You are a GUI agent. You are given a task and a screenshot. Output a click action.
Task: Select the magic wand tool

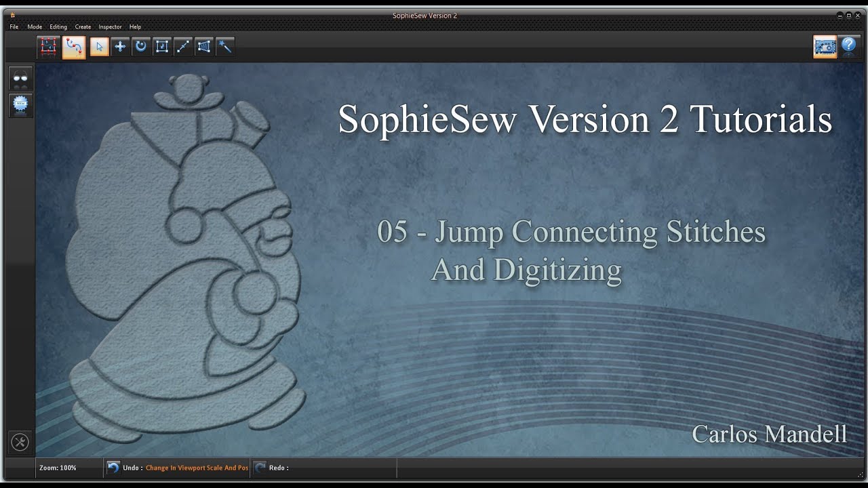tap(225, 47)
